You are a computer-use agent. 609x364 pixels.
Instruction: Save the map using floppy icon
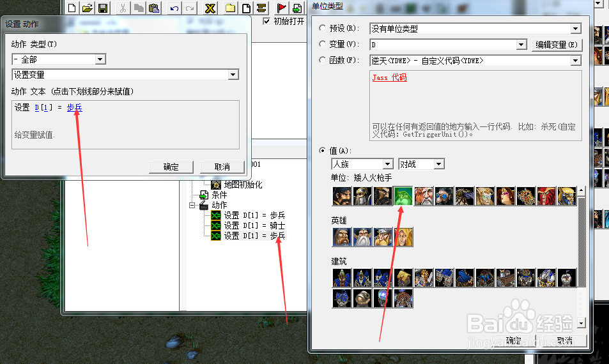coord(103,8)
